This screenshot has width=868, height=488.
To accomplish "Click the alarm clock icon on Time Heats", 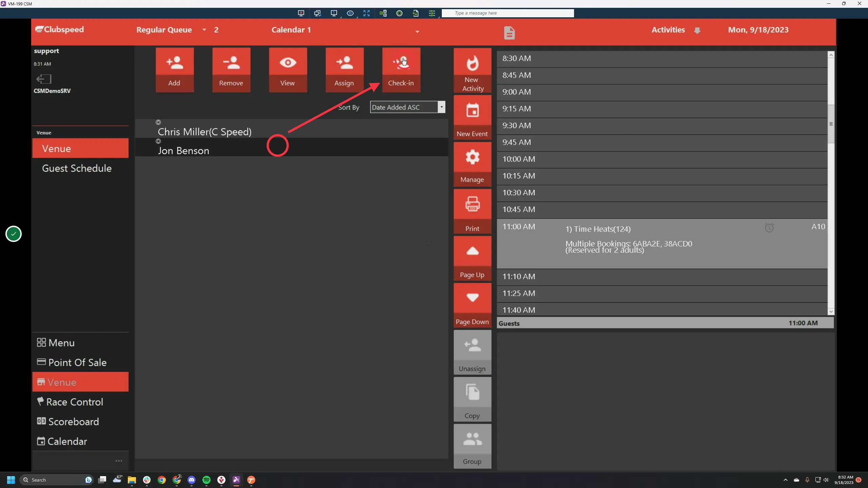I will (769, 227).
